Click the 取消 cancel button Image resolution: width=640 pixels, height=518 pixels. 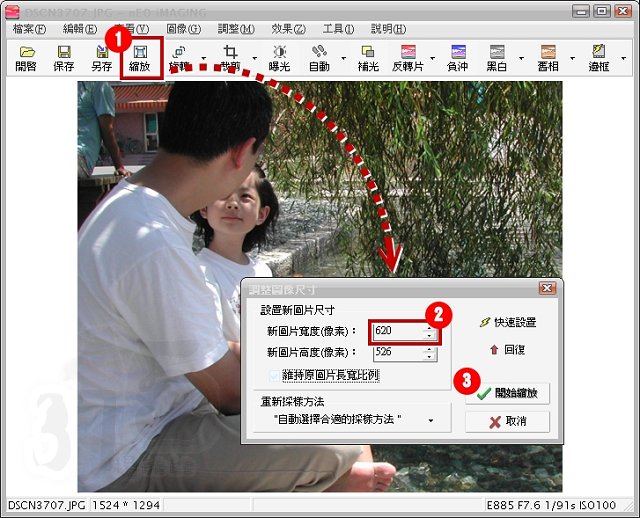(507, 421)
